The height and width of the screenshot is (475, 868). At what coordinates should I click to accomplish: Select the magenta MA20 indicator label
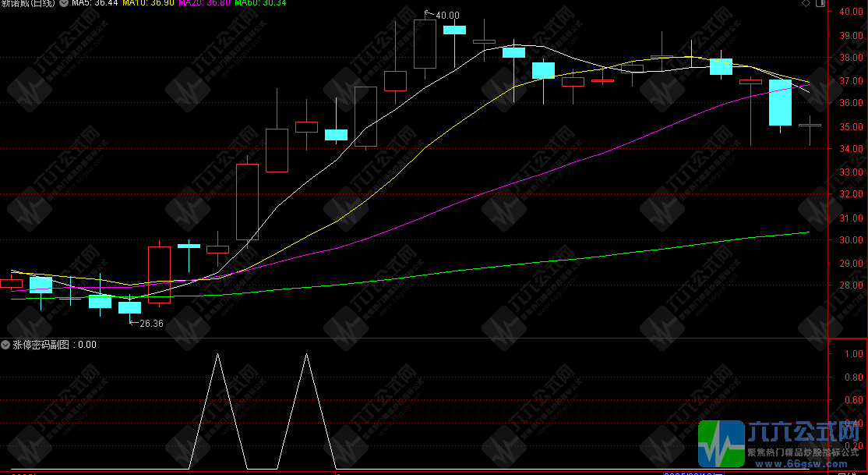204,4
